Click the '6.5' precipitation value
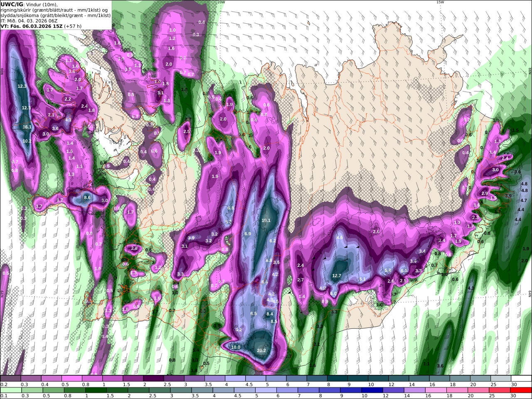This screenshot has height=399, width=532. pos(254,313)
